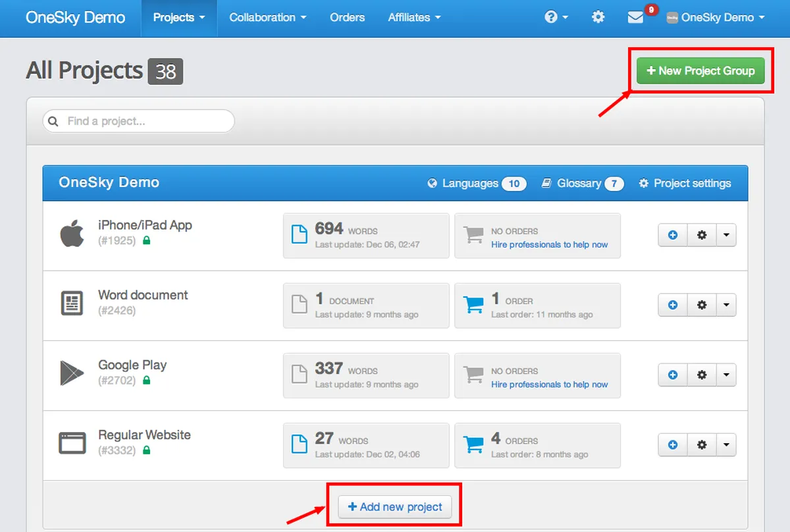Click the 4 orders stats box
Screen dimensions: 790x532
[x=537, y=445]
